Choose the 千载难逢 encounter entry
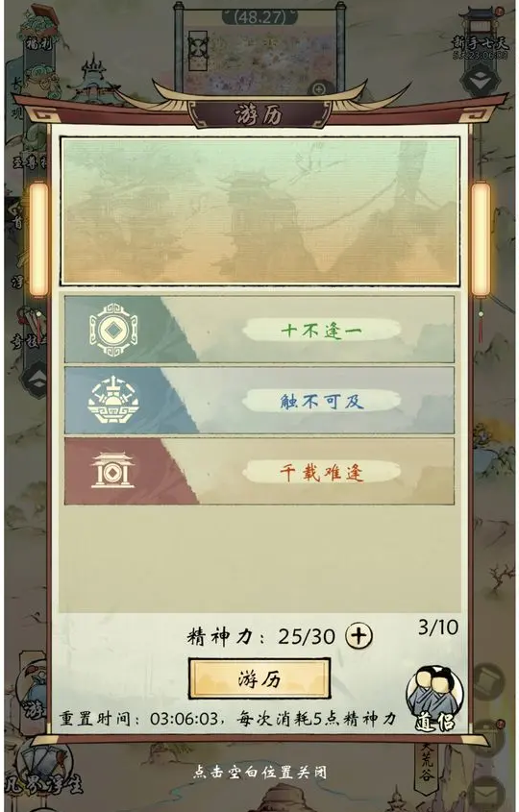 pos(259,471)
